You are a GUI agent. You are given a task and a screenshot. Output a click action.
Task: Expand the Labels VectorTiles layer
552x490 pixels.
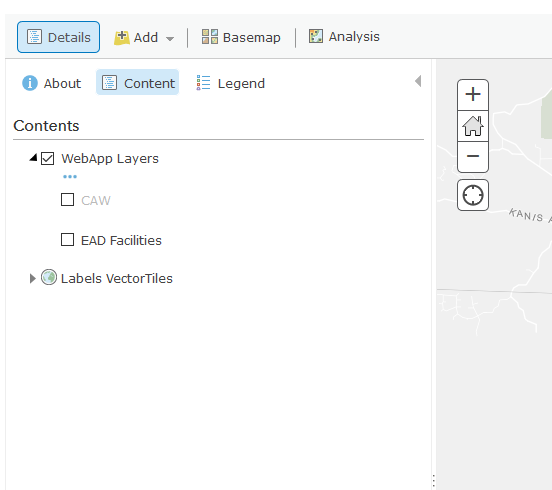click(x=33, y=278)
